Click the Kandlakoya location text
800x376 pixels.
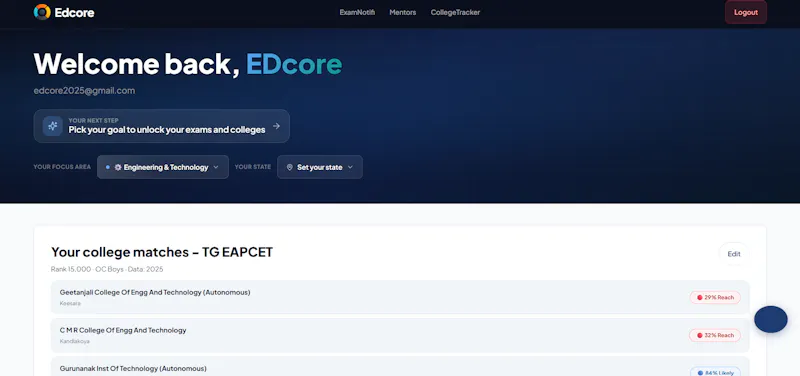[74, 341]
